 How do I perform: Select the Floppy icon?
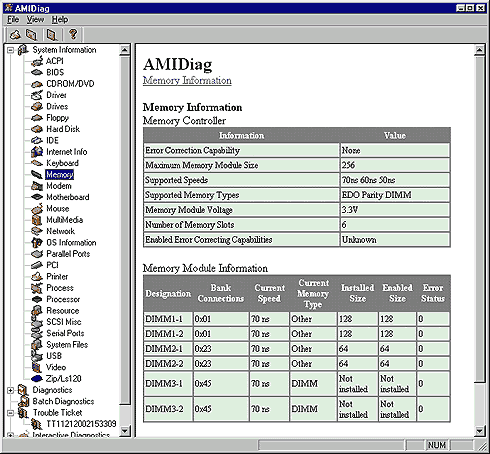pyautogui.click(x=37, y=118)
